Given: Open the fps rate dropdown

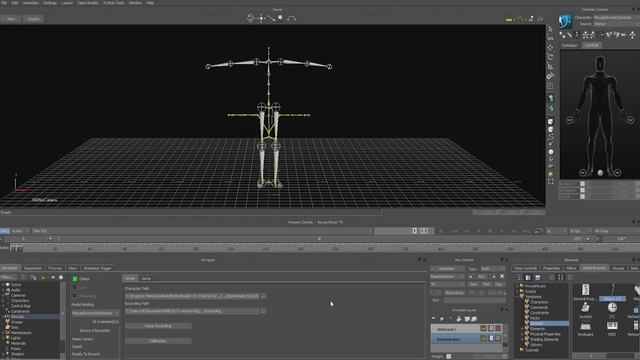Looking at the screenshot, I should (580, 231).
